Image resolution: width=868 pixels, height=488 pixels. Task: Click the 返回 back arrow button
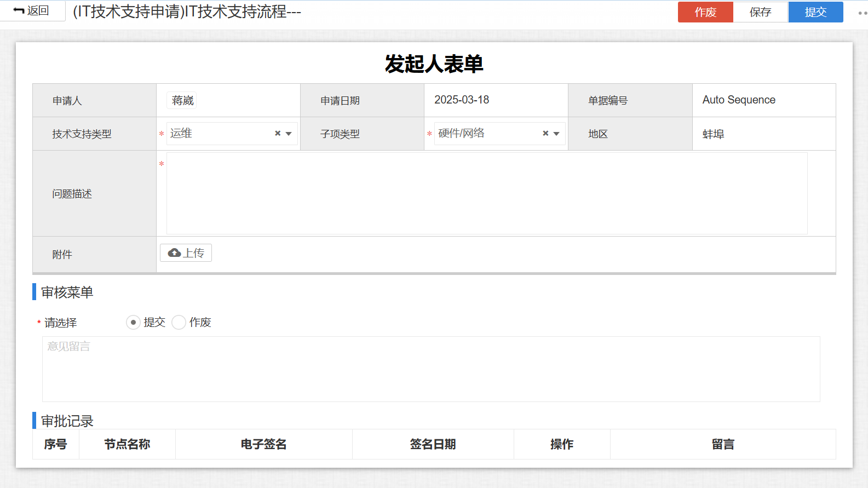[x=31, y=11]
